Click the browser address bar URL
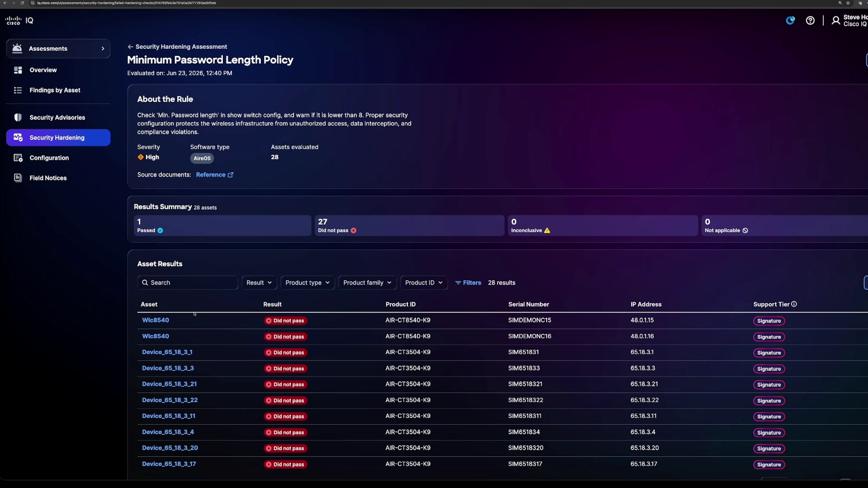The height and width of the screenshot is (488, 868). 127,3
